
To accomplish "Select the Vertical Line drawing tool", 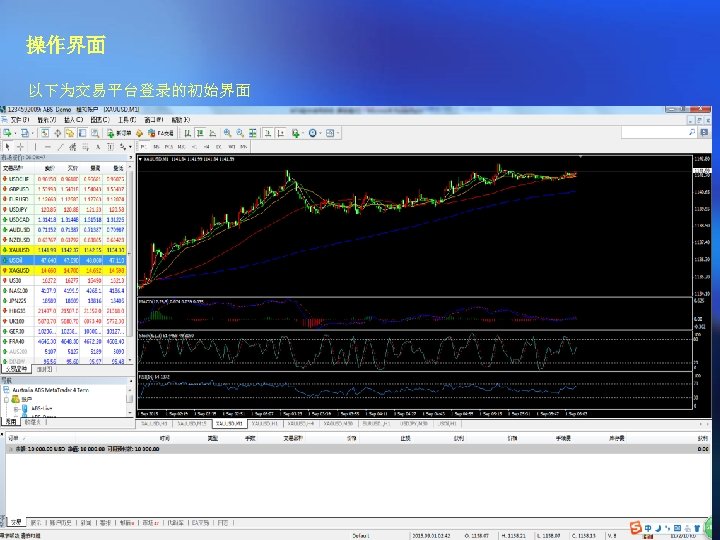I will 35,147.
